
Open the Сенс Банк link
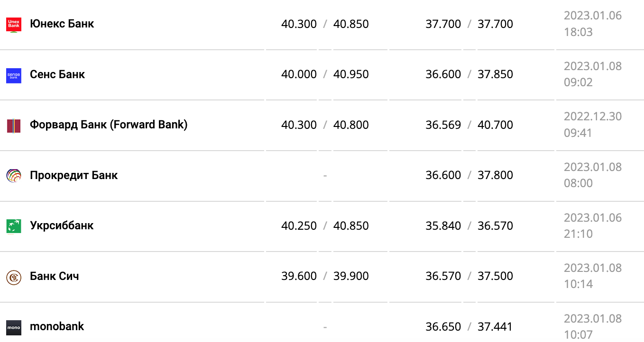[x=57, y=74]
